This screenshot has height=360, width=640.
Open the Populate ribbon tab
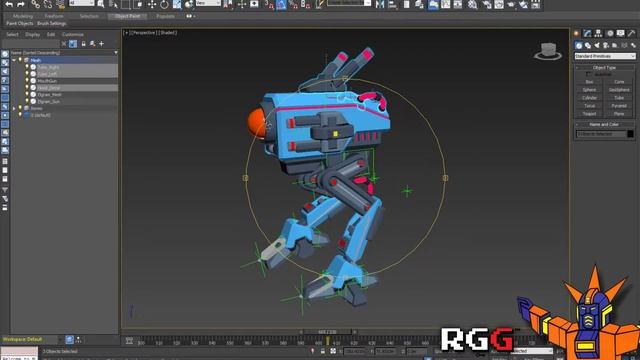pyautogui.click(x=165, y=16)
